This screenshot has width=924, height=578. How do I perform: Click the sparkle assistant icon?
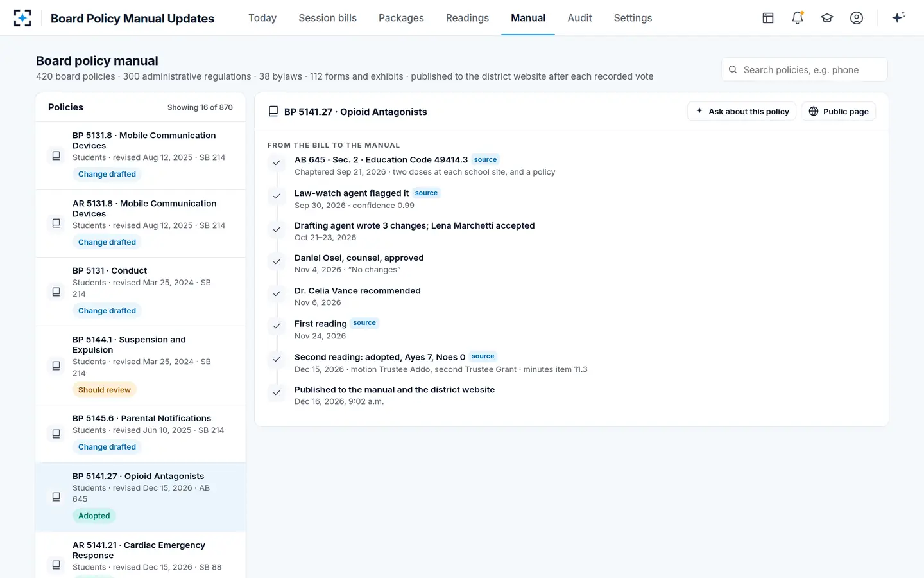[898, 17]
